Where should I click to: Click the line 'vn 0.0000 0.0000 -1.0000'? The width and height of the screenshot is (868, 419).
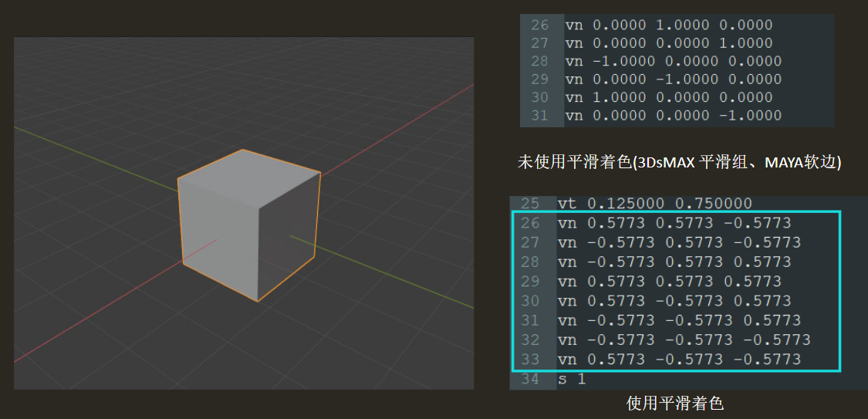click(x=673, y=115)
